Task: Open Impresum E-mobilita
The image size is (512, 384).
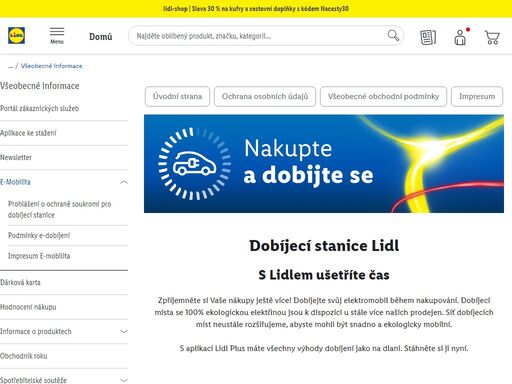Action: click(x=39, y=256)
